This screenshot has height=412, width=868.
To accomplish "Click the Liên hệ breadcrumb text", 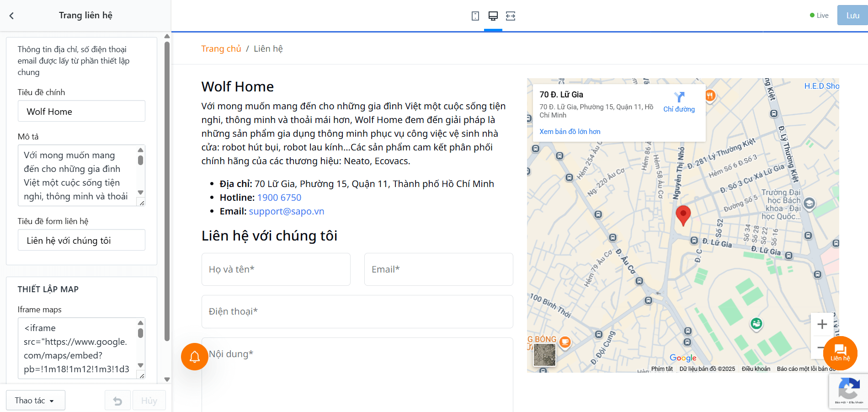I will 268,49.
